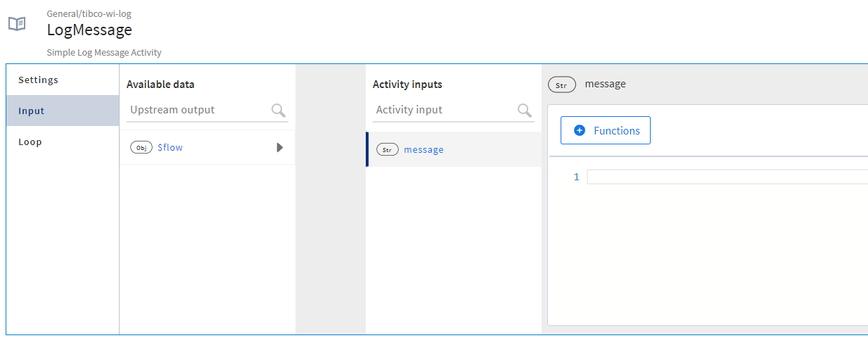Select the $flow upstream data item
Screen dimensions: 868x338
170,148
